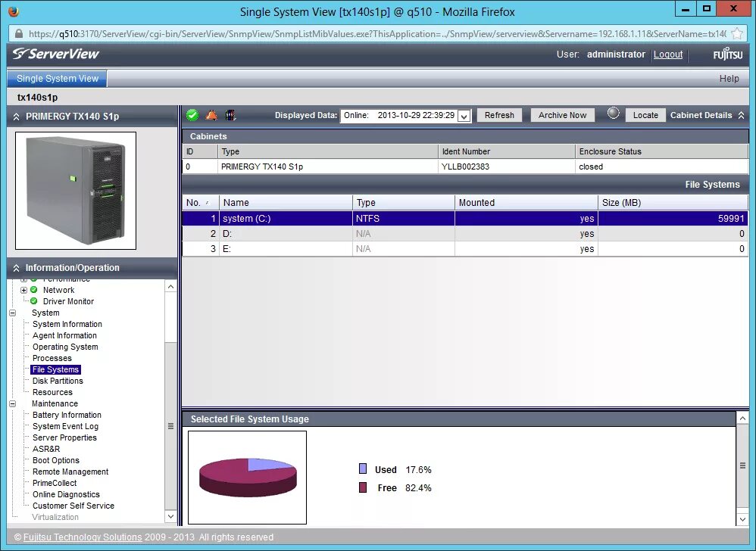Open Customer Self Service in tree
This screenshot has width=756, height=551.
(73, 506)
